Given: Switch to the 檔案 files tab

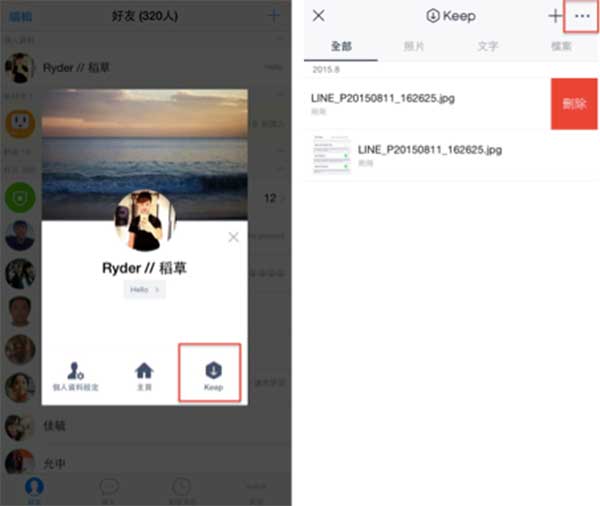Looking at the screenshot, I should click(564, 46).
